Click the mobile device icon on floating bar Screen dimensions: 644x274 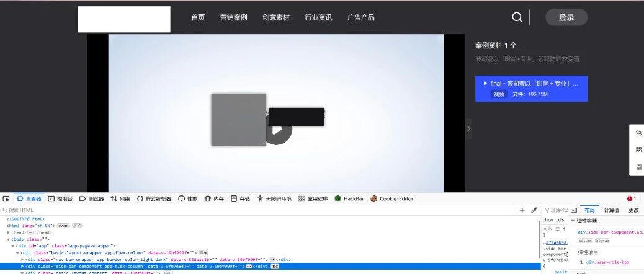638,167
